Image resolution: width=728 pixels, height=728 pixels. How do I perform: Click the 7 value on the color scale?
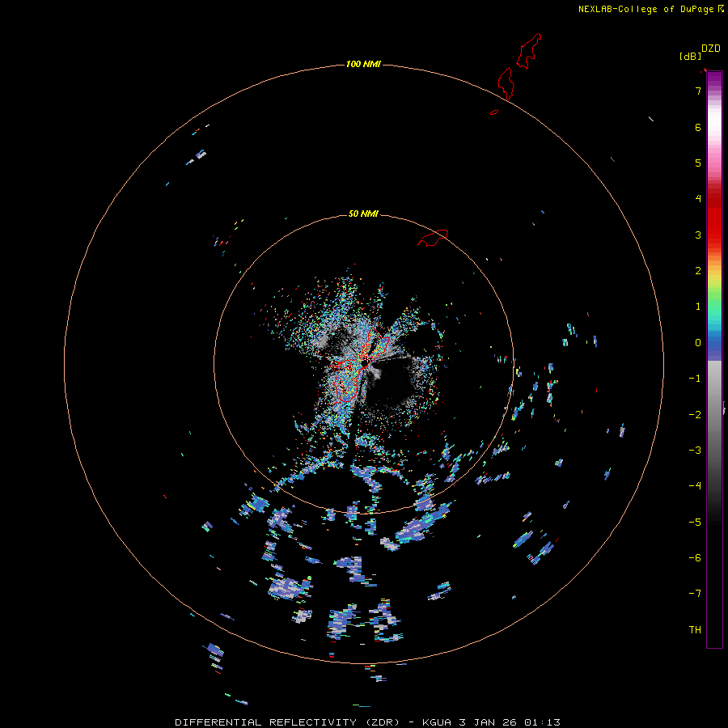(x=698, y=91)
